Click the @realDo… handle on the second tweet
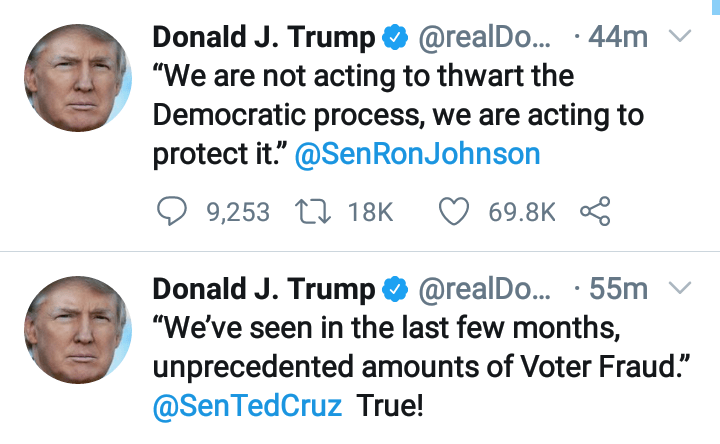This screenshot has width=720, height=444. pyautogui.click(x=483, y=290)
